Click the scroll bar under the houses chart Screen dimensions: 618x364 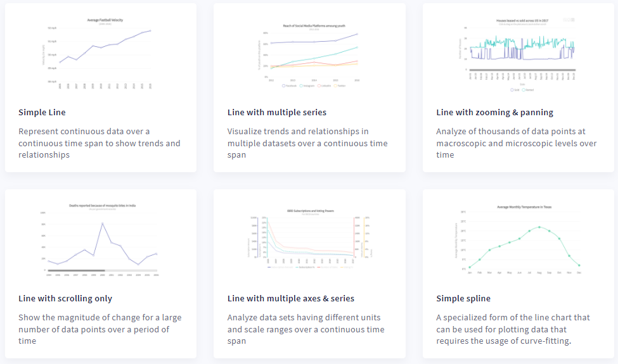521,70
